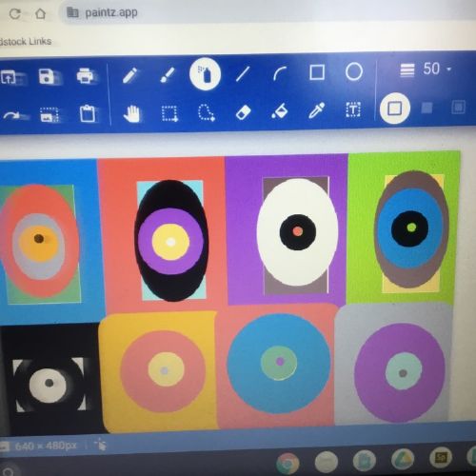This screenshot has width=476, height=476.
Task: Click the Save image icon
Action: [47, 76]
